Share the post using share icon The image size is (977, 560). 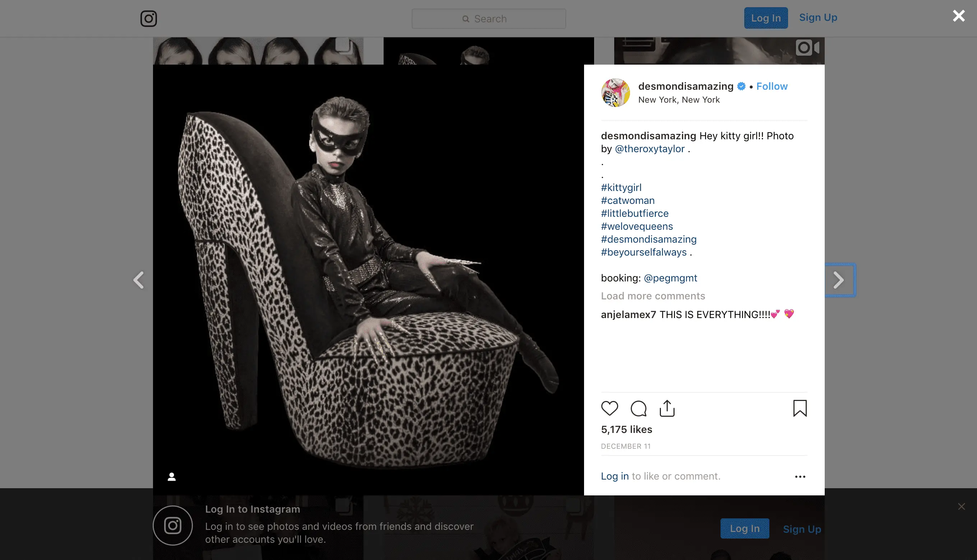pyautogui.click(x=667, y=408)
